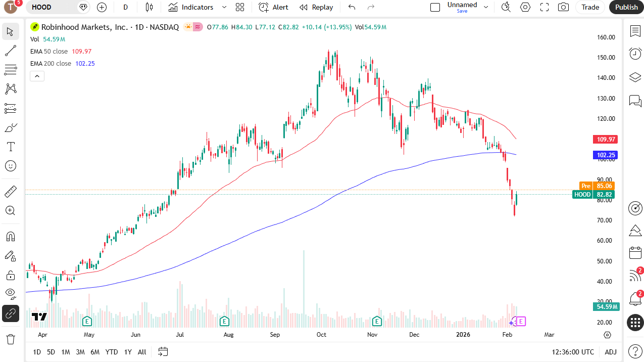
Task: Open the go to date calendar
Action: [x=163, y=351]
